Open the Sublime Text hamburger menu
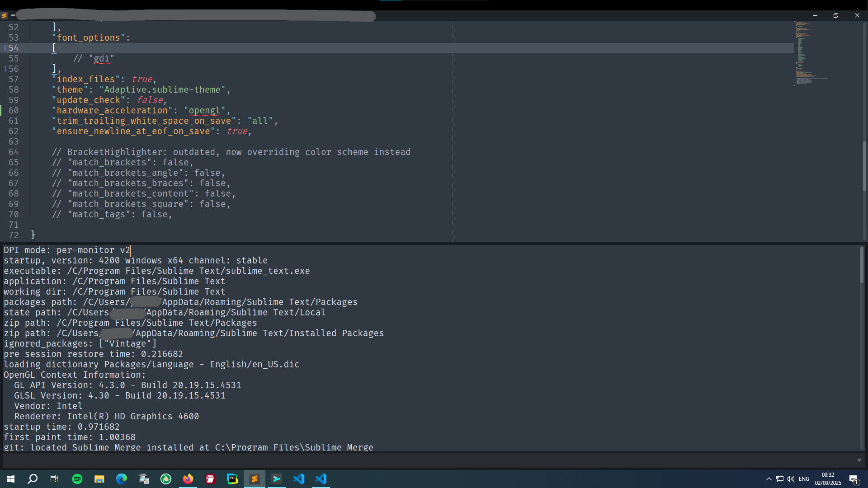This screenshot has width=868, height=488. pyautogui.click(x=13, y=15)
